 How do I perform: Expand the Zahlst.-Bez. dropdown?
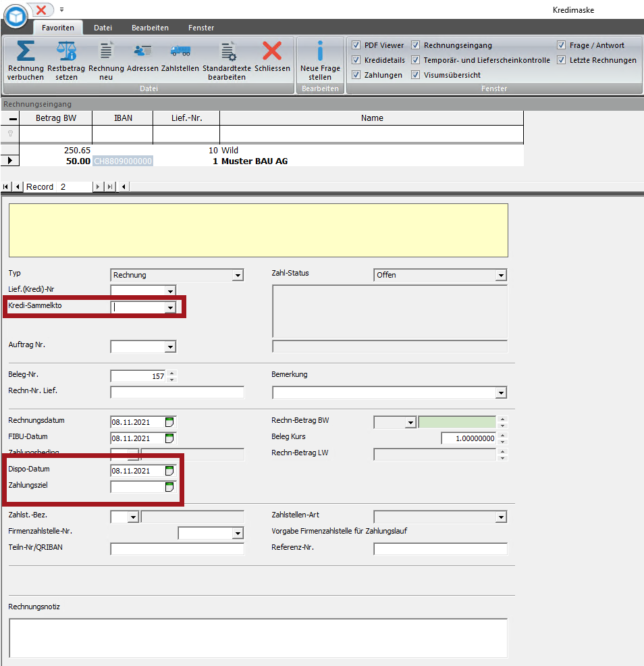tap(133, 517)
